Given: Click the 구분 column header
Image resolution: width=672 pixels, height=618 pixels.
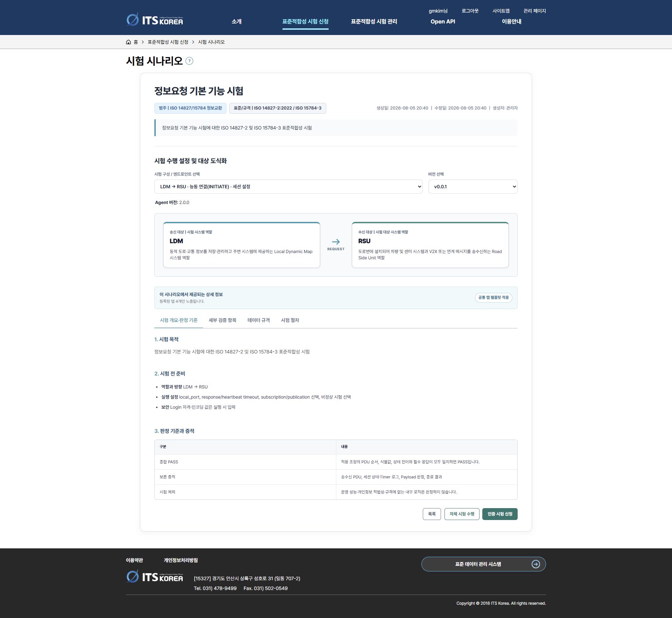Looking at the screenshot, I should tap(245, 447).
